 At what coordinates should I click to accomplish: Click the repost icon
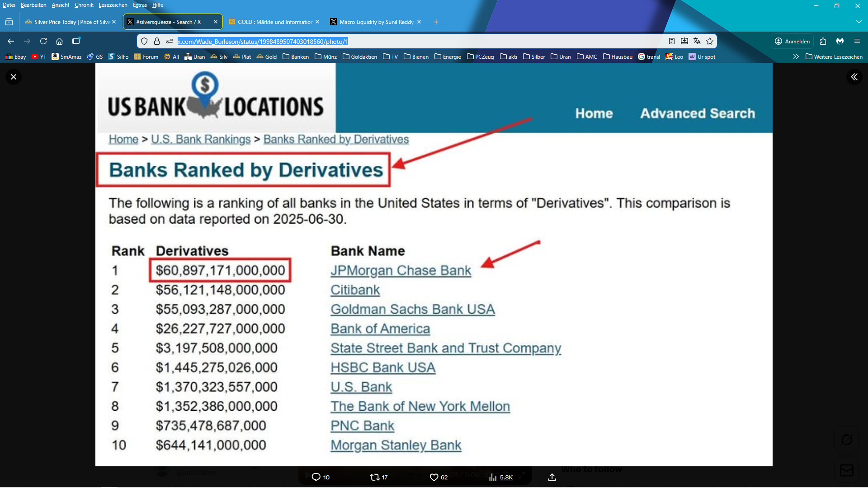coord(374,477)
